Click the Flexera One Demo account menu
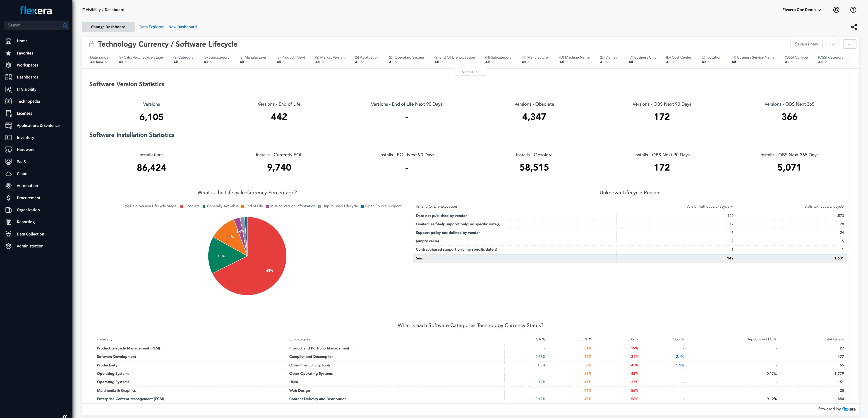The image size is (868, 418). pos(804,9)
